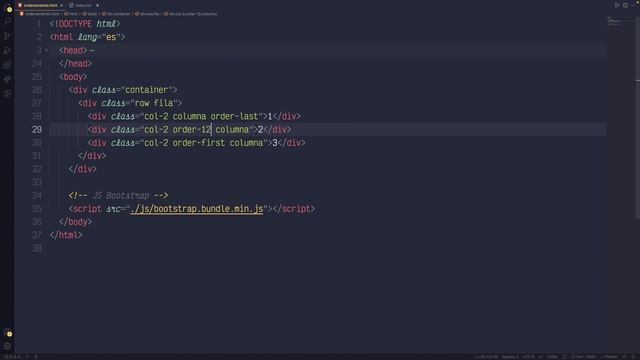
Task: Click the "order-12" text on line 29
Action: pos(191,129)
